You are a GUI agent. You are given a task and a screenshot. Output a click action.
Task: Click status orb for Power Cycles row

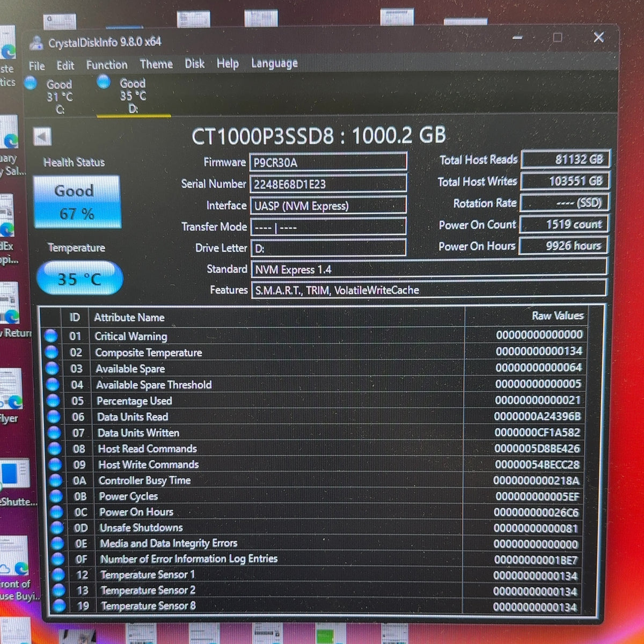pos(56,496)
